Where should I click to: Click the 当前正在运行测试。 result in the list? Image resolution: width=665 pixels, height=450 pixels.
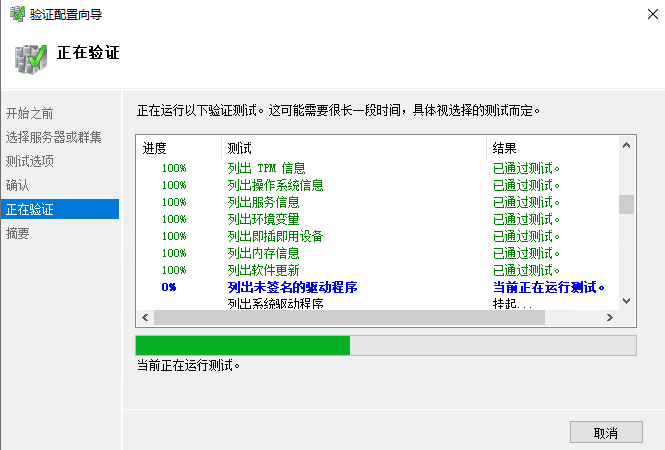[x=548, y=287]
